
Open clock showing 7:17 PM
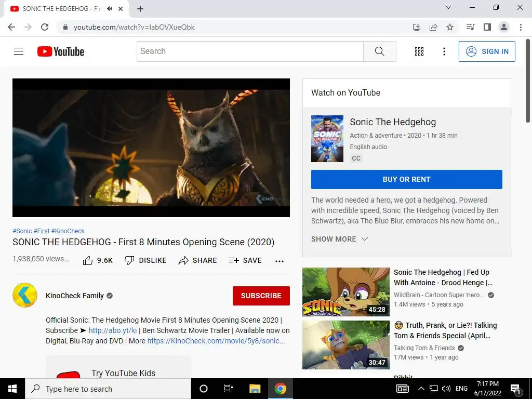pos(487,389)
